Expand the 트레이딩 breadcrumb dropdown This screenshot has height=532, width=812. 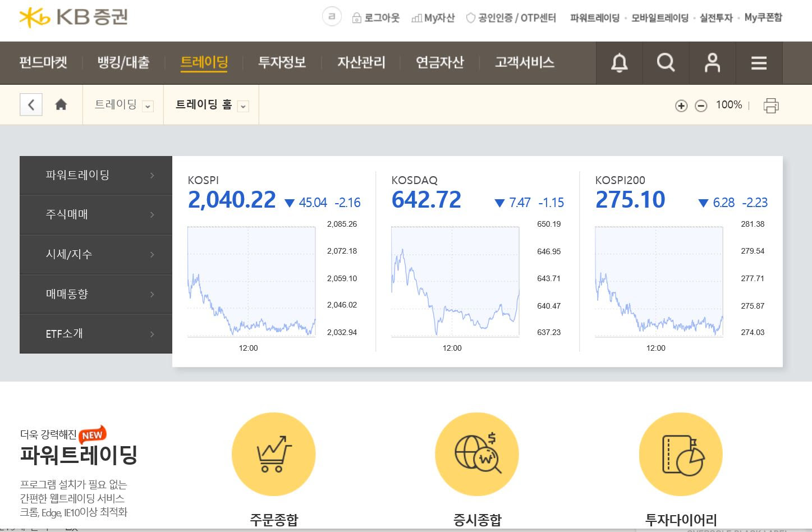pyautogui.click(x=148, y=106)
